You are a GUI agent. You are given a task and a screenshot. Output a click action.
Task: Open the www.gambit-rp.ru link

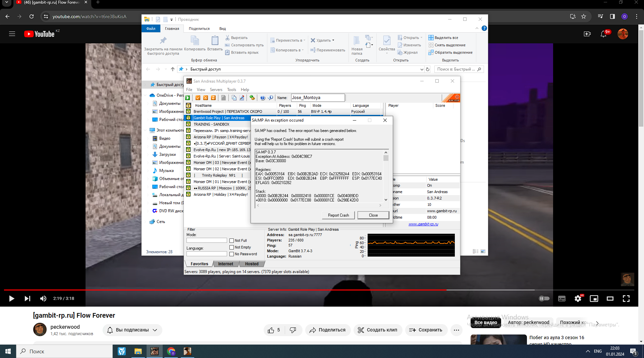423,224
